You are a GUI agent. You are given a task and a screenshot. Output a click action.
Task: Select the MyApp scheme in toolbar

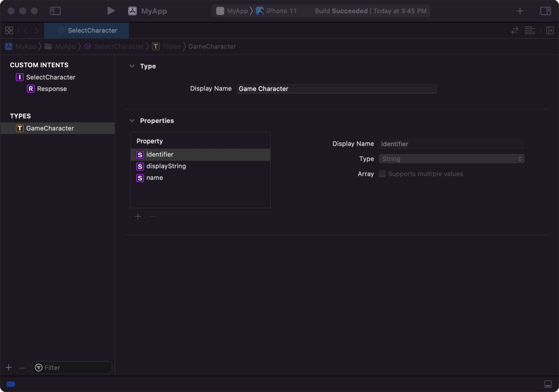[232, 11]
